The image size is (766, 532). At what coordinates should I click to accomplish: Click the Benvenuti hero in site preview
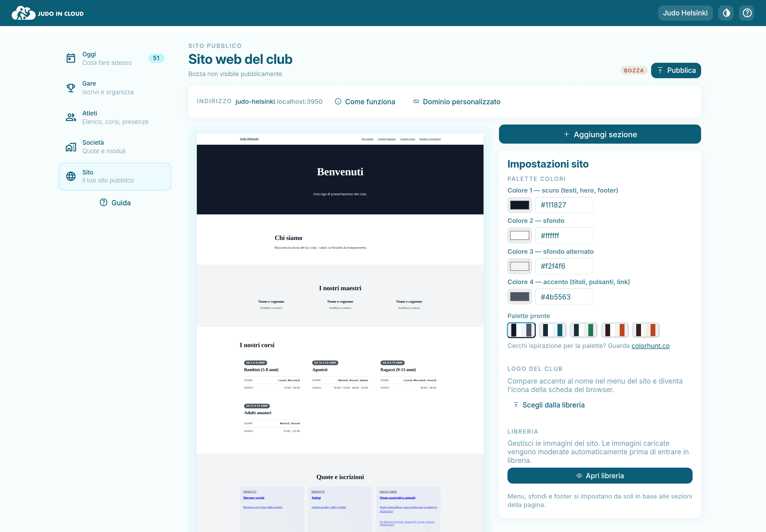(x=340, y=179)
